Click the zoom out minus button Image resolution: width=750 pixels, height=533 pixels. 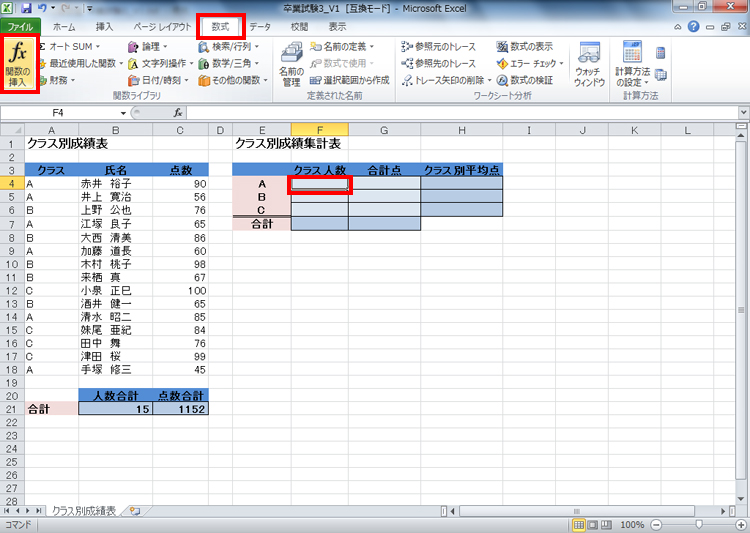(656, 525)
